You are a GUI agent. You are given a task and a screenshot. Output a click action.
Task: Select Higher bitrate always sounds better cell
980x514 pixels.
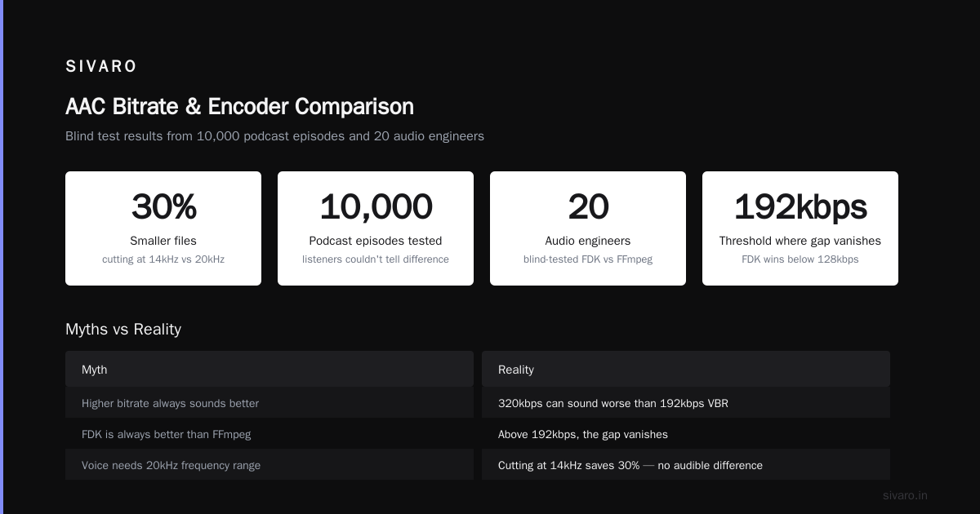click(x=269, y=403)
